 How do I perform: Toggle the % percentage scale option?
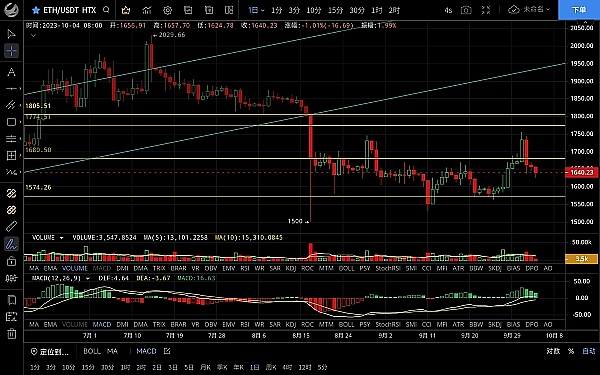point(571,351)
